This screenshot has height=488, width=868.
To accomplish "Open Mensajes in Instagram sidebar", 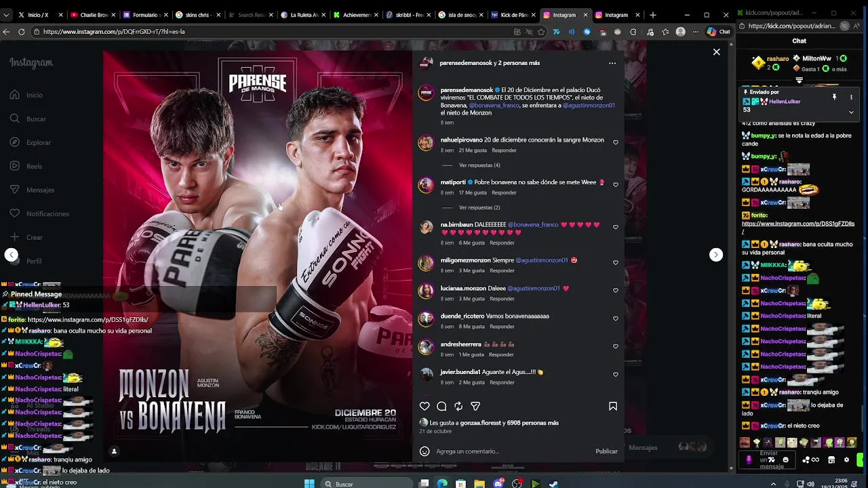I will 32,190.
